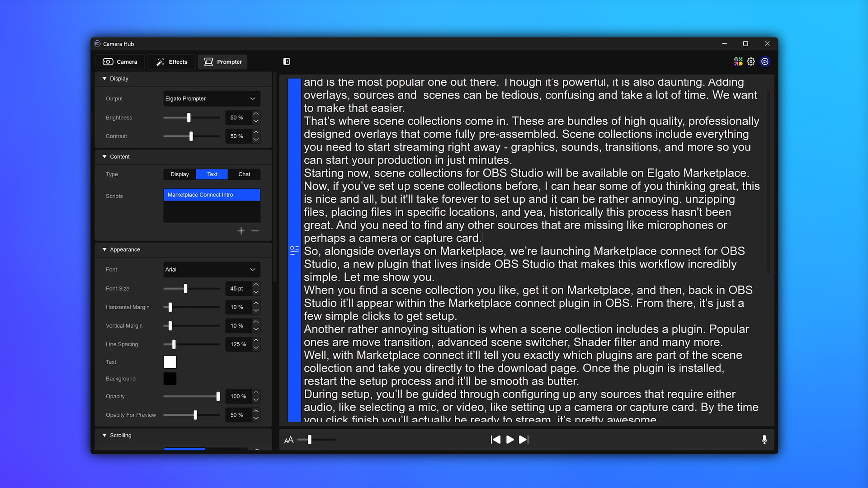The height and width of the screenshot is (488, 868).
Task: Adjust the Vertical Margin slider
Action: point(192,326)
